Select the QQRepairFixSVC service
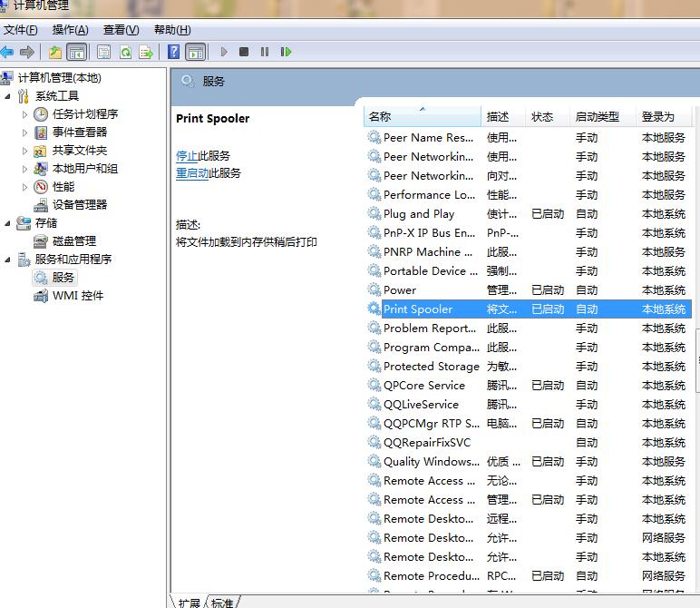 tap(528, 443)
